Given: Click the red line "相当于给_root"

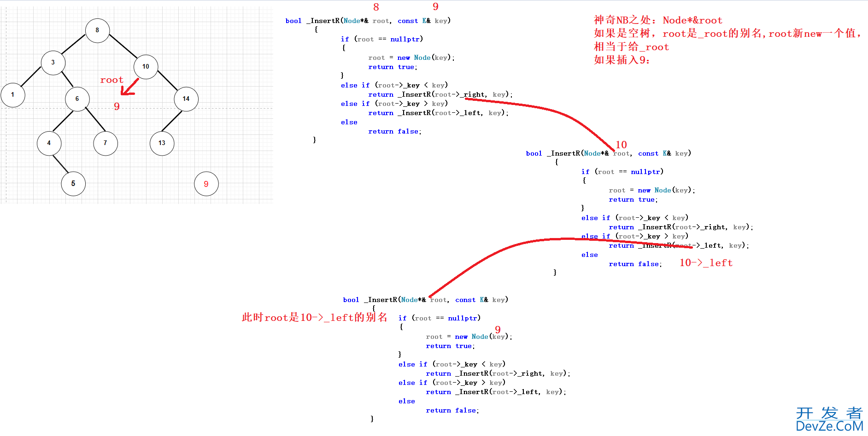Looking at the screenshot, I should 631,47.
